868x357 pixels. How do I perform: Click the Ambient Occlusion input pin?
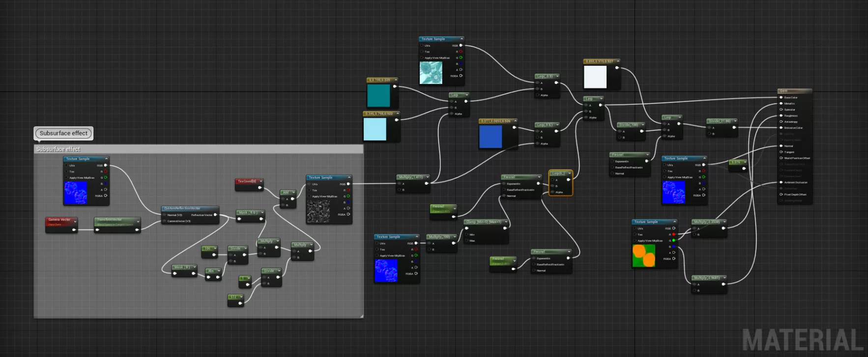(781, 182)
